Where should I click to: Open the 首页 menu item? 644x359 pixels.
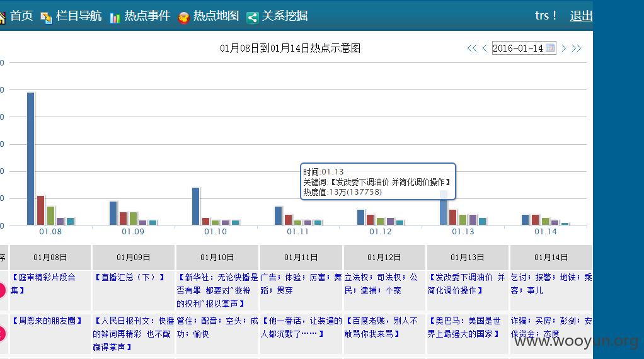pos(21,16)
